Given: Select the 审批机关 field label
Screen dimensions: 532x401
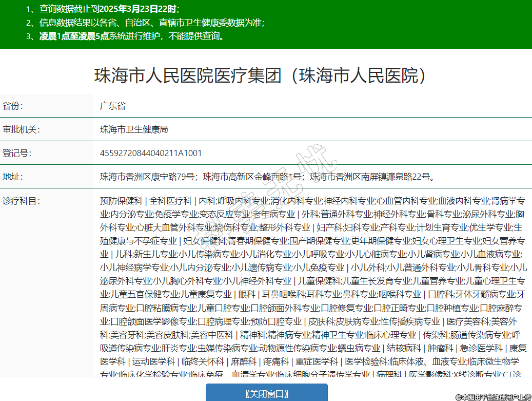Looking at the screenshot, I should 21,129.
